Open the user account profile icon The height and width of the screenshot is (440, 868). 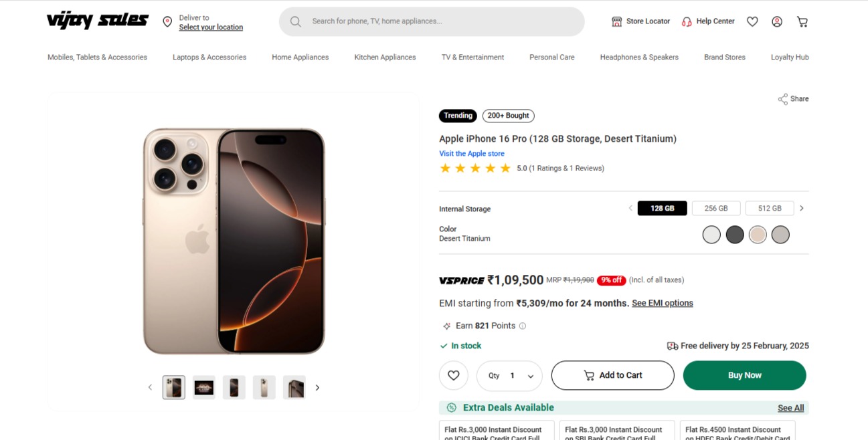(777, 21)
